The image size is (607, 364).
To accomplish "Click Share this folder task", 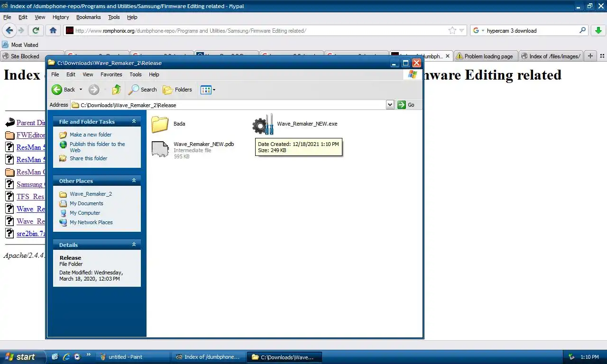I will click(88, 158).
